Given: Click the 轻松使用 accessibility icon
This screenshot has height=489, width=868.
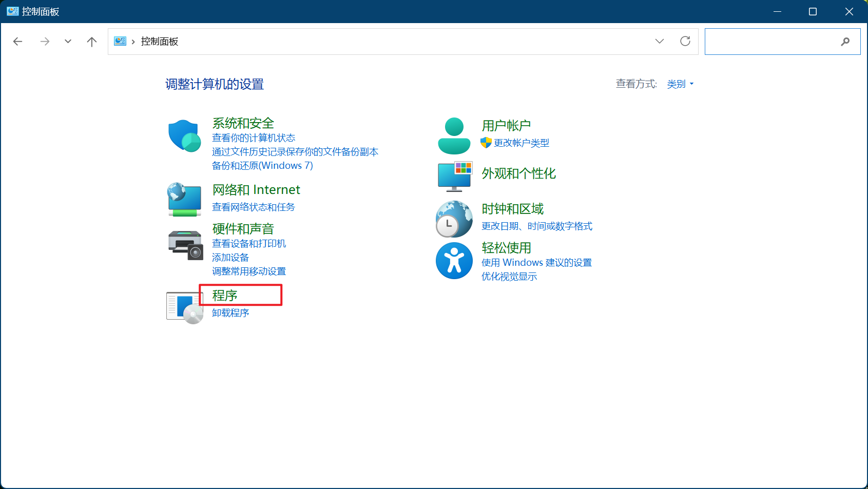Looking at the screenshot, I should click(454, 261).
